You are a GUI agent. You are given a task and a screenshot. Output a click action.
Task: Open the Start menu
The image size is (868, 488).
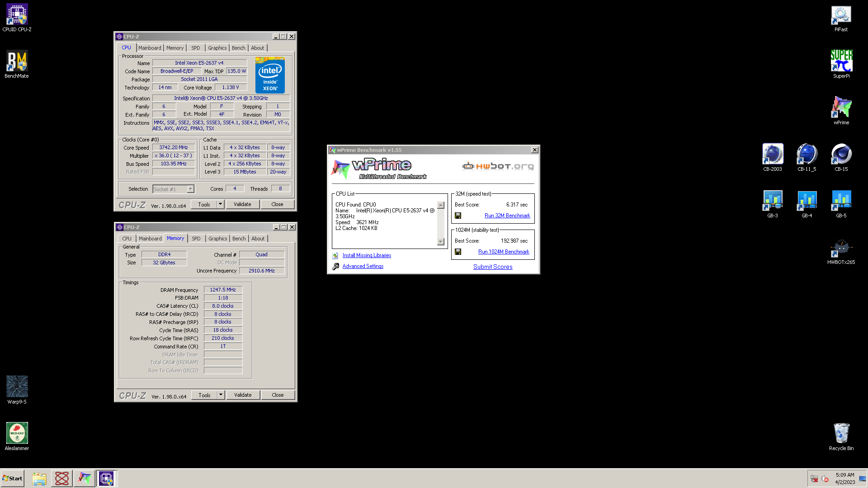click(12, 479)
